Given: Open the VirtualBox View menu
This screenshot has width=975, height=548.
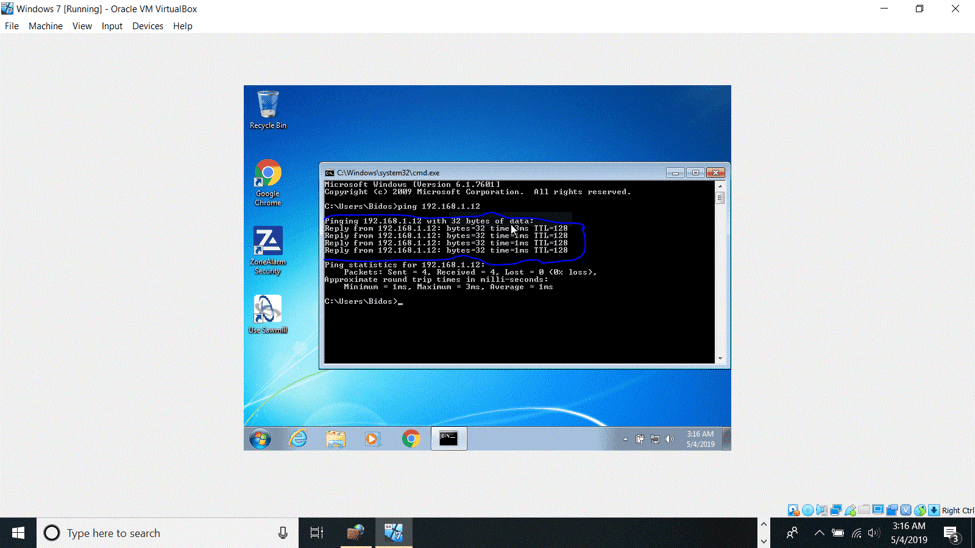Looking at the screenshot, I should 82,26.
